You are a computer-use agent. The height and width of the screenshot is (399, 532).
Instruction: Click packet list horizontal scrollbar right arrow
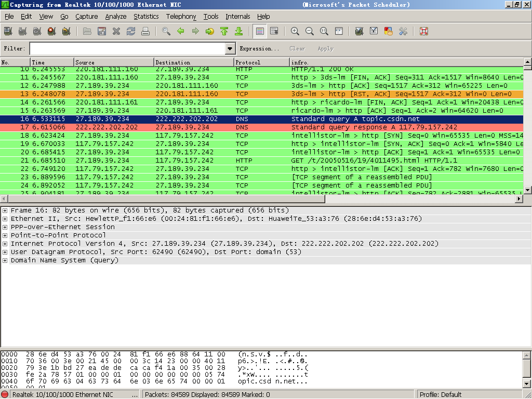[x=519, y=199]
